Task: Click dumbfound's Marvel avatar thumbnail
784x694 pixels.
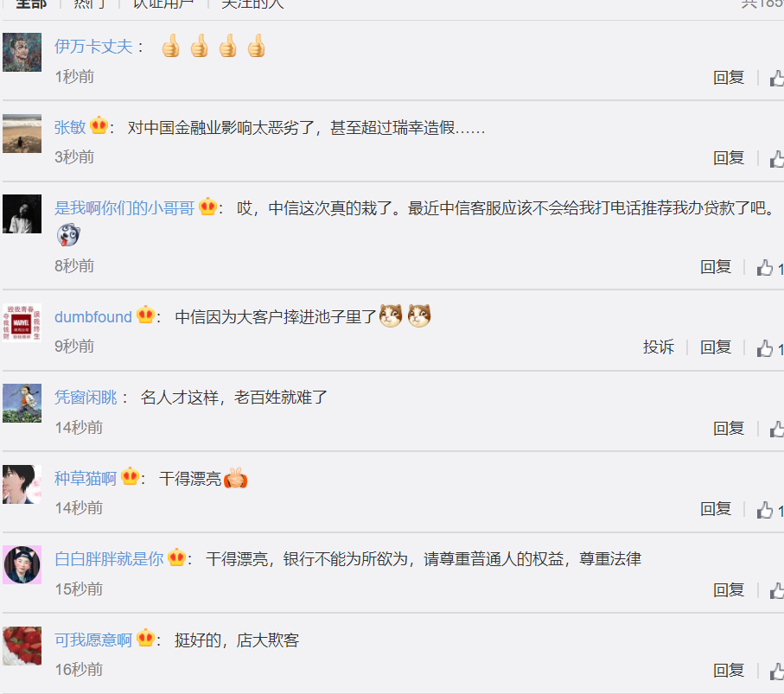Action: (x=22, y=323)
